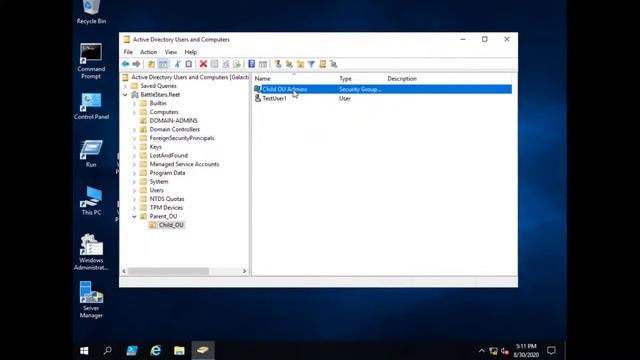
Task: Expand the Builtin container
Action: pyautogui.click(x=134, y=104)
